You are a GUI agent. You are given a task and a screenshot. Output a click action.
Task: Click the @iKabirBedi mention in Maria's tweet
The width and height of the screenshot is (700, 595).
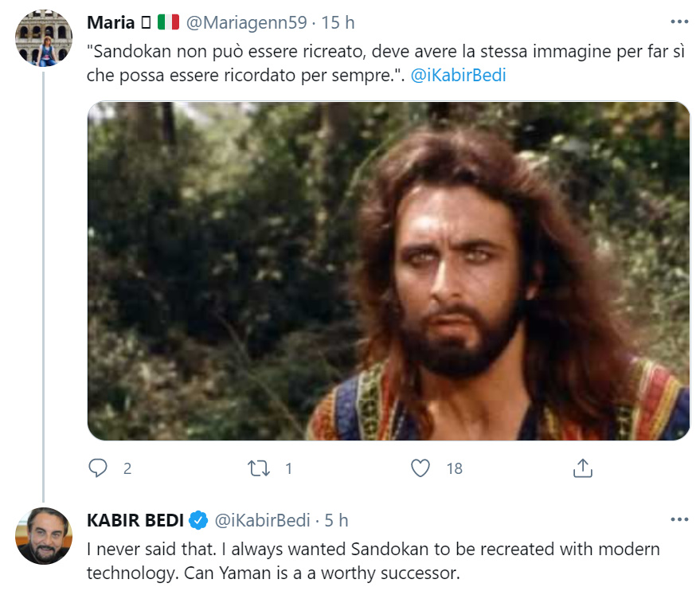click(458, 76)
